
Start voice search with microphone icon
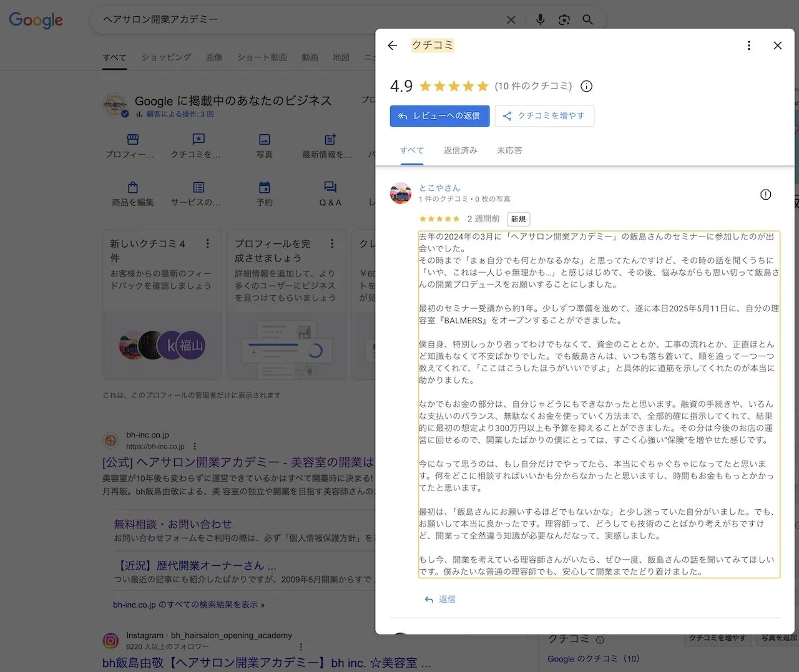pyautogui.click(x=541, y=20)
